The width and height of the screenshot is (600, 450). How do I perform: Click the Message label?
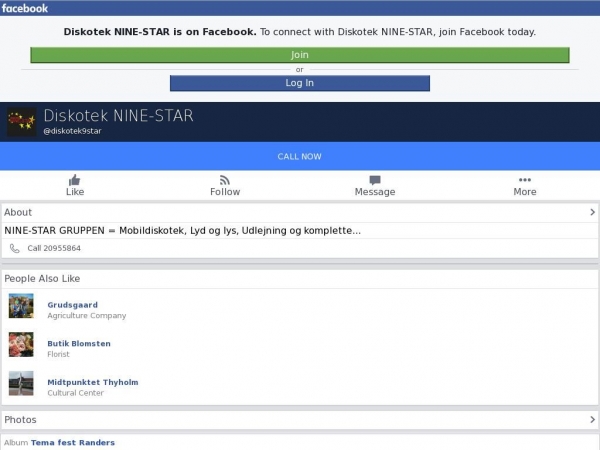pos(375,192)
